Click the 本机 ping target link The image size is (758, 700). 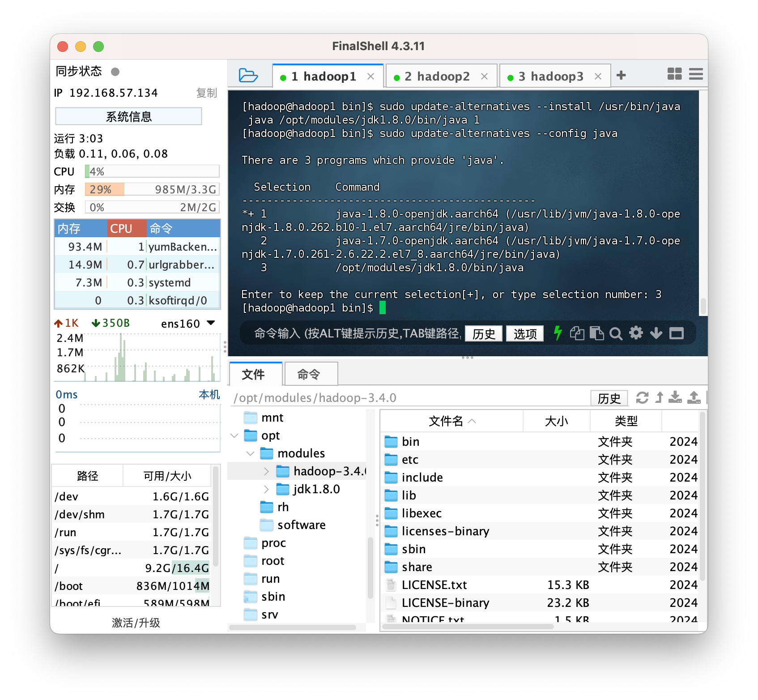pyautogui.click(x=209, y=394)
